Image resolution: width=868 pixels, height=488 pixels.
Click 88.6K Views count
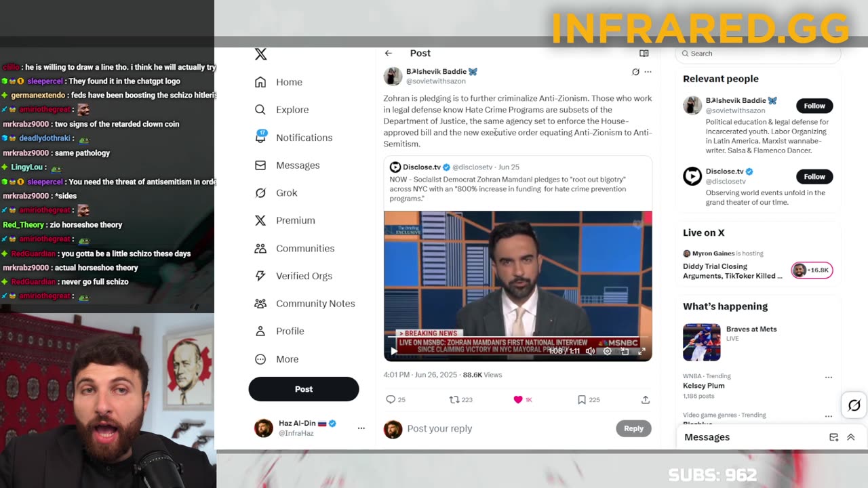pos(482,375)
